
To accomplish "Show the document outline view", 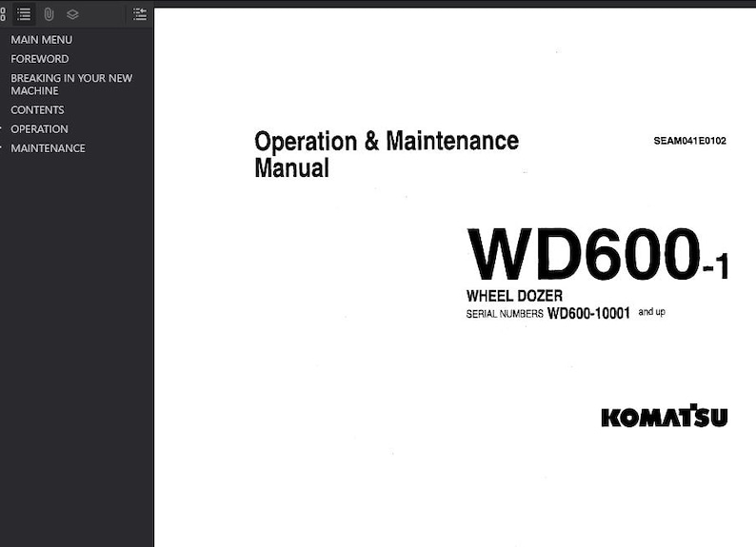I will coord(24,14).
